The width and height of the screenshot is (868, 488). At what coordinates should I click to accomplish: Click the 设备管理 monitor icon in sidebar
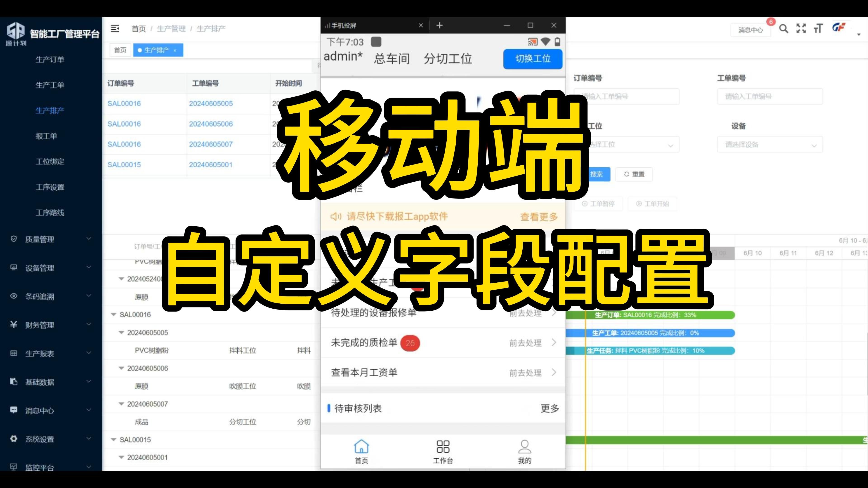(14, 267)
